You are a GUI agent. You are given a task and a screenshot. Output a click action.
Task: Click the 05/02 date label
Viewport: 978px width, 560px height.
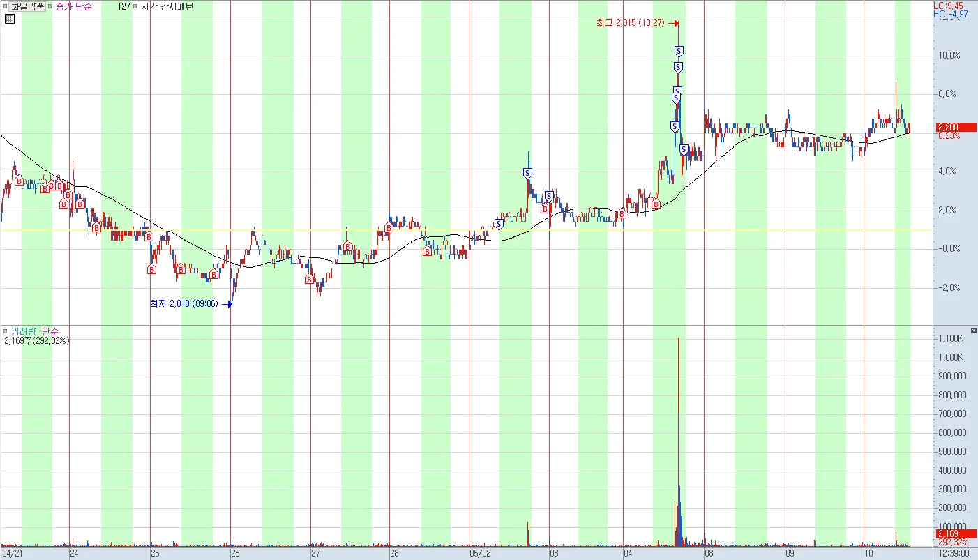pyautogui.click(x=481, y=553)
